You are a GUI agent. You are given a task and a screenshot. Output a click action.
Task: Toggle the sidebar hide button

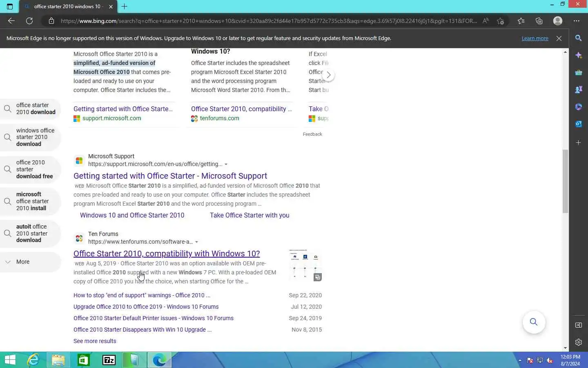(579, 325)
